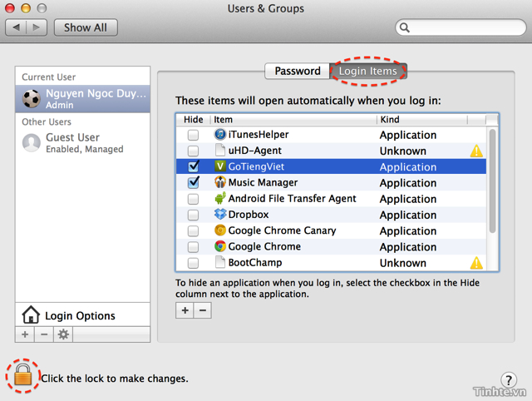The width and height of the screenshot is (532, 401).
Task: Click the Music Manager headphones icon
Action: pyautogui.click(x=219, y=182)
